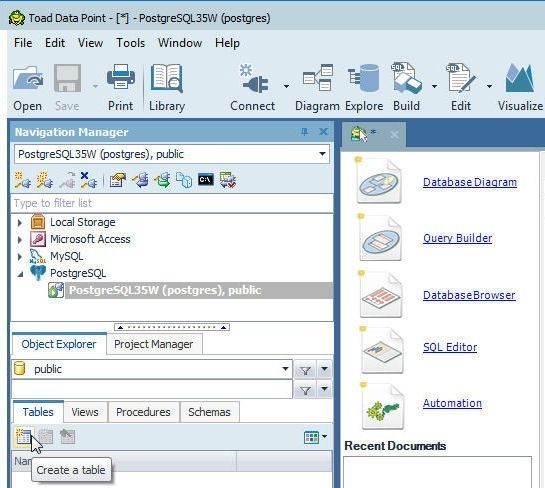Open the public schema dropdown
545x488 pixels.
(x=285, y=369)
